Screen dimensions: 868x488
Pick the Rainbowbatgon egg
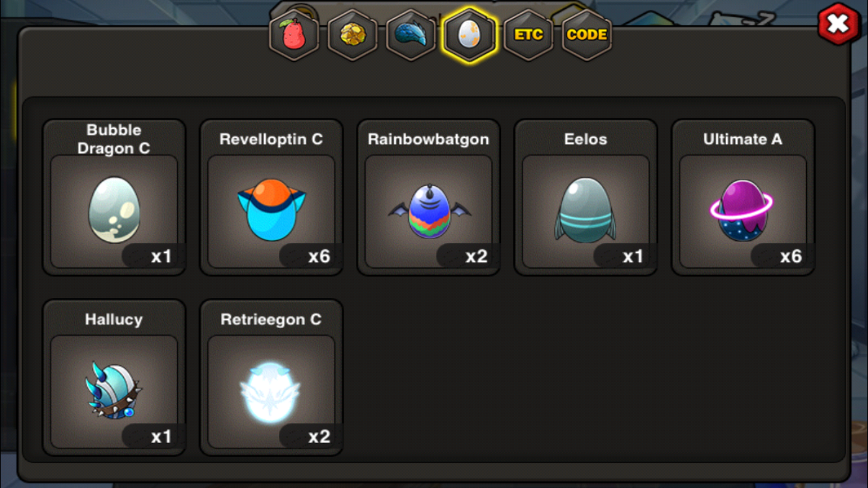coord(429,197)
